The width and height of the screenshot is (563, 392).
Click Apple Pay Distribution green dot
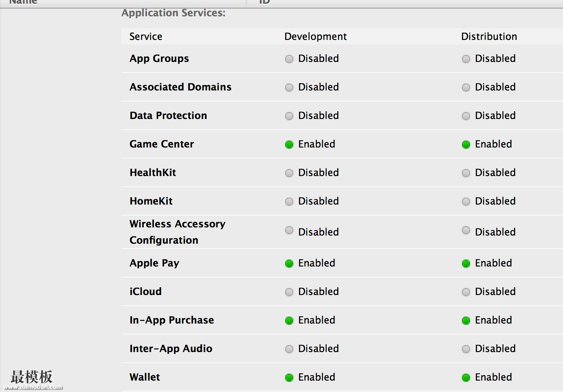(x=466, y=264)
